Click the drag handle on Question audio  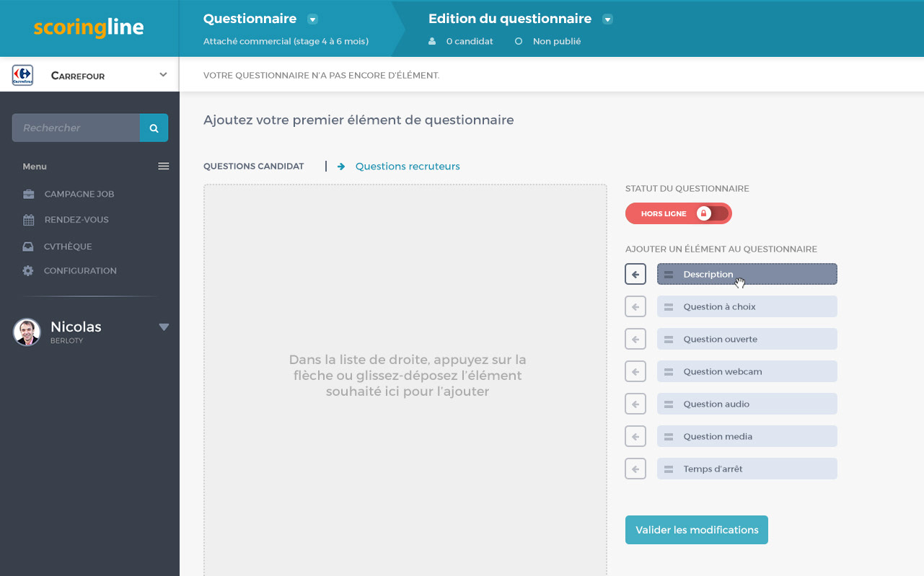coord(669,404)
